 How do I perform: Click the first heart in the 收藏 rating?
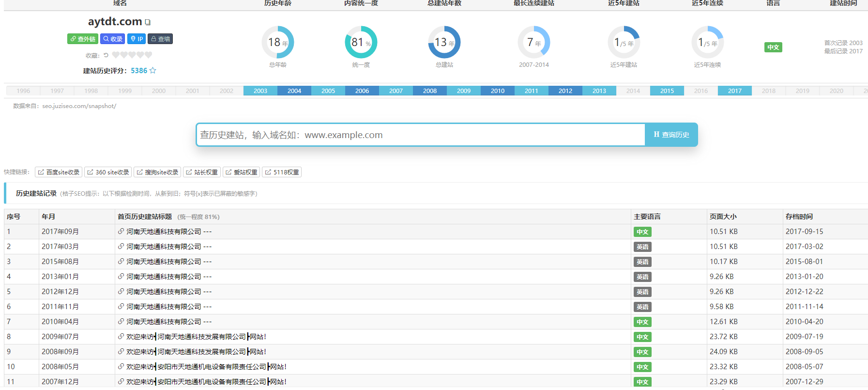click(116, 55)
